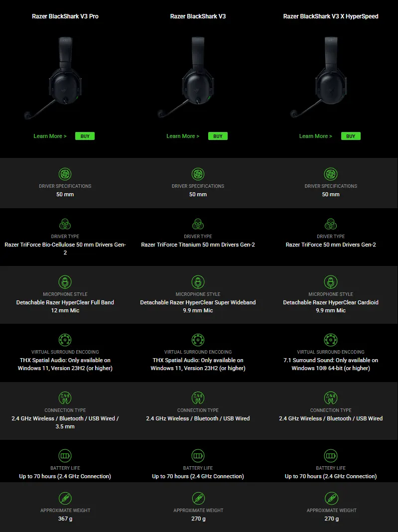Click the driver specifications icon under V3 X HyperSpeed
The image size is (398, 532).
tap(330, 174)
